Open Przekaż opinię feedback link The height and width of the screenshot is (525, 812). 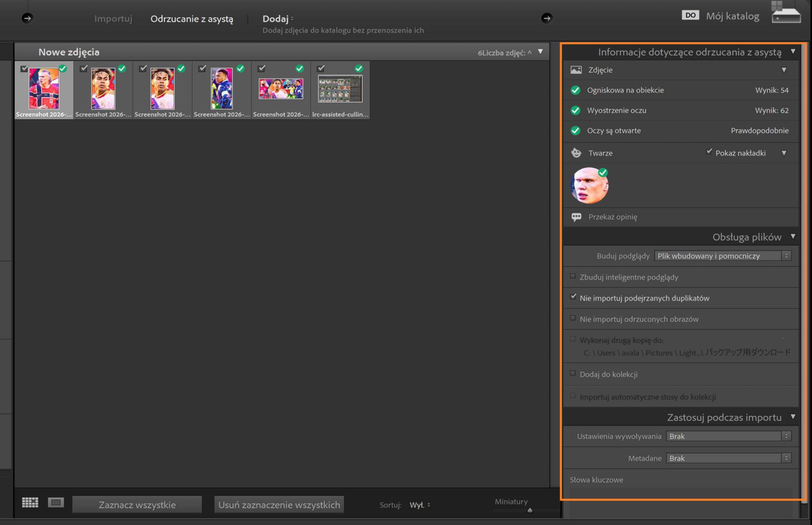point(612,217)
